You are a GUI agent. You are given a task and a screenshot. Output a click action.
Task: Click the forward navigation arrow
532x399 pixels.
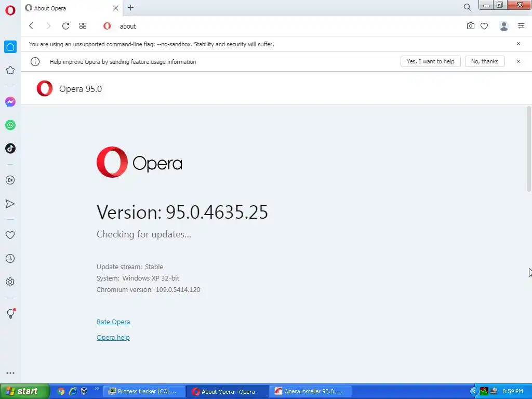coord(48,26)
